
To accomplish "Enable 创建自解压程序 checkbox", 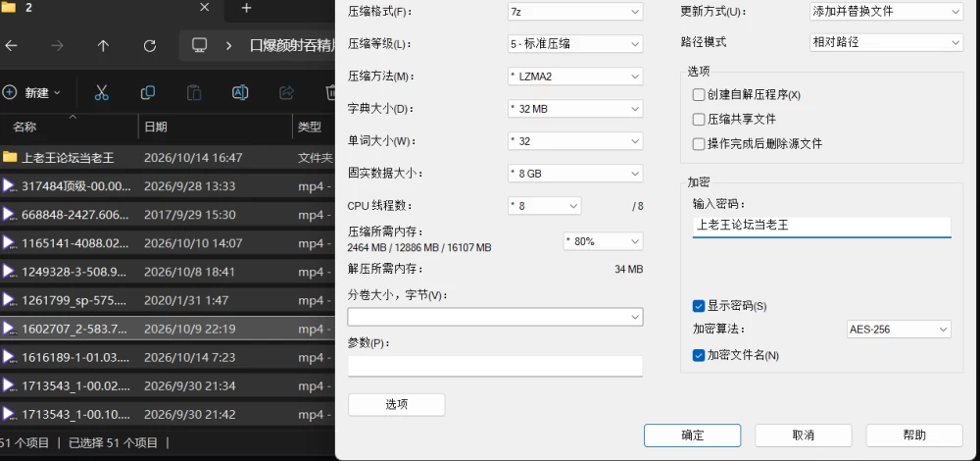I will [x=699, y=95].
